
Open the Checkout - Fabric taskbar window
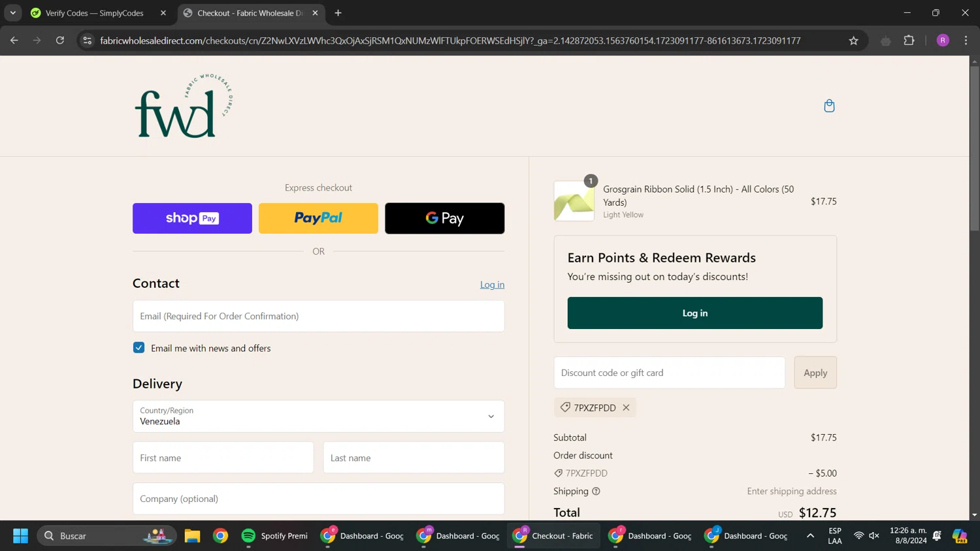(553, 536)
